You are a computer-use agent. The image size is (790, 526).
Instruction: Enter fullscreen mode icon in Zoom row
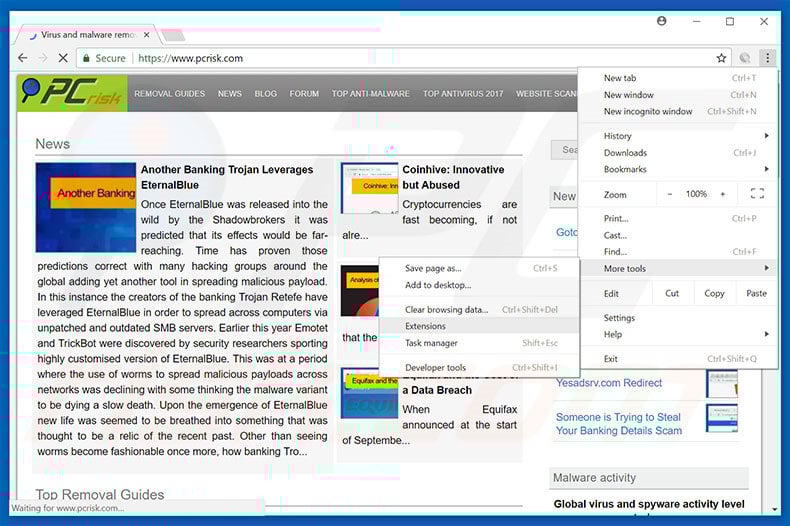click(x=757, y=194)
